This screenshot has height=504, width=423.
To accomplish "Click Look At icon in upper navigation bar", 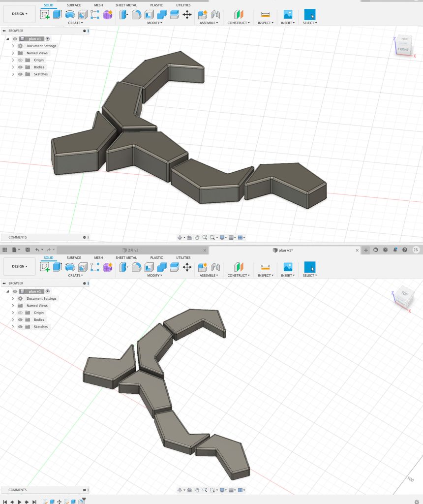I will click(189, 238).
